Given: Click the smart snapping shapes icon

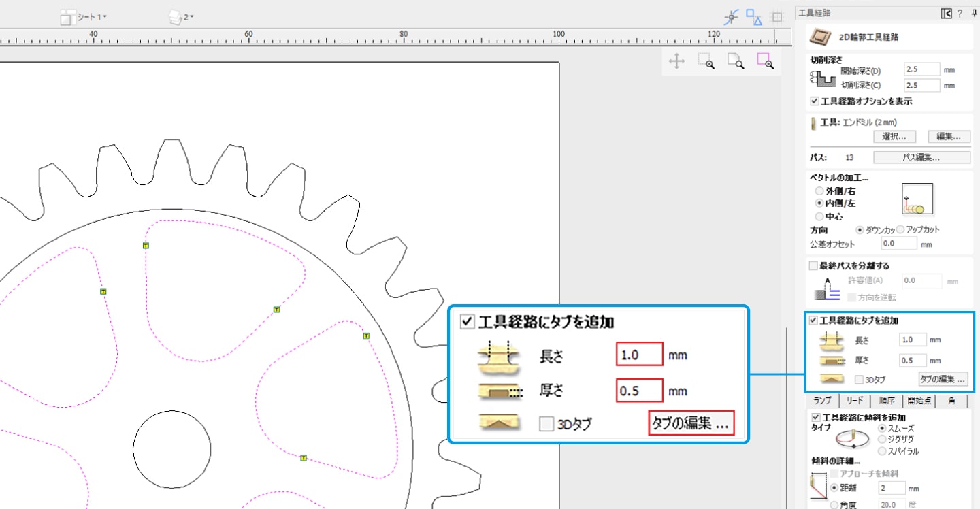Looking at the screenshot, I should (x=753, y=17).
